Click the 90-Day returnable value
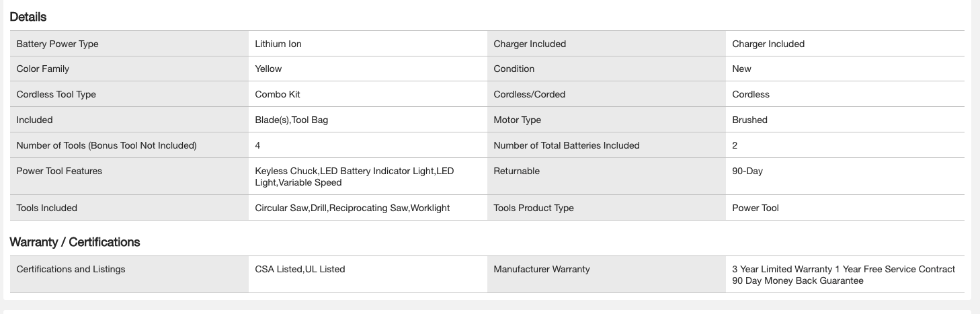The height and width of the screenshot is (314, 980). [x=747, y=171]
